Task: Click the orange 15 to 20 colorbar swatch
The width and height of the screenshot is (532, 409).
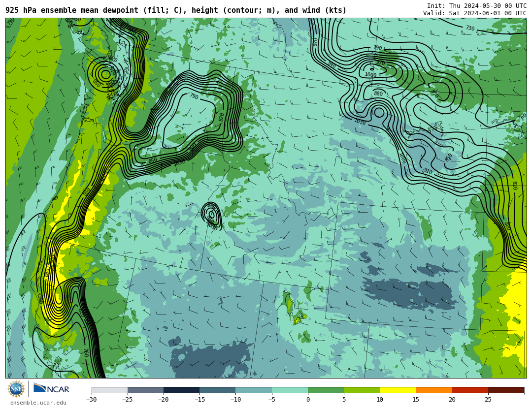Action: 434,390
